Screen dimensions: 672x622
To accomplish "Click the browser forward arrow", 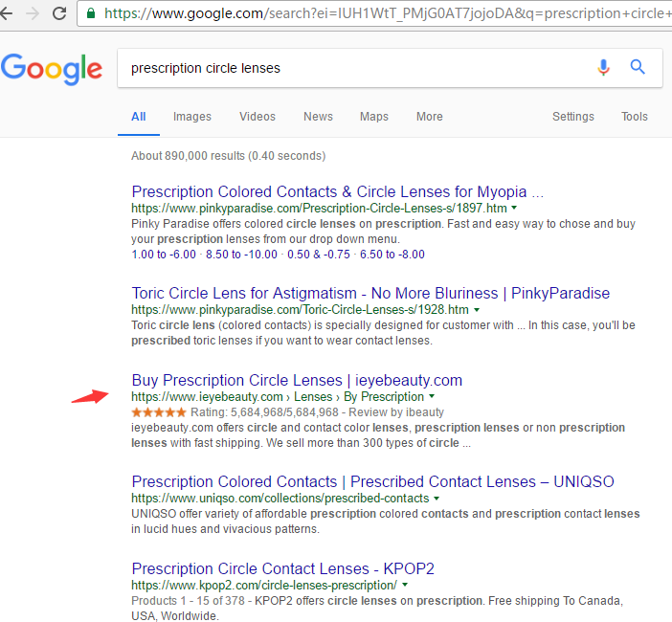I will 33,13.
